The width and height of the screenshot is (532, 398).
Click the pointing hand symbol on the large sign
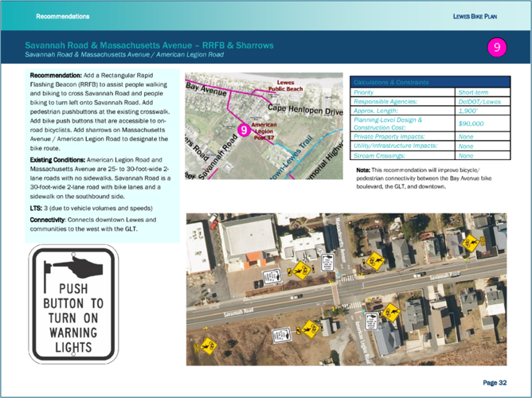[x=77, y=267]
